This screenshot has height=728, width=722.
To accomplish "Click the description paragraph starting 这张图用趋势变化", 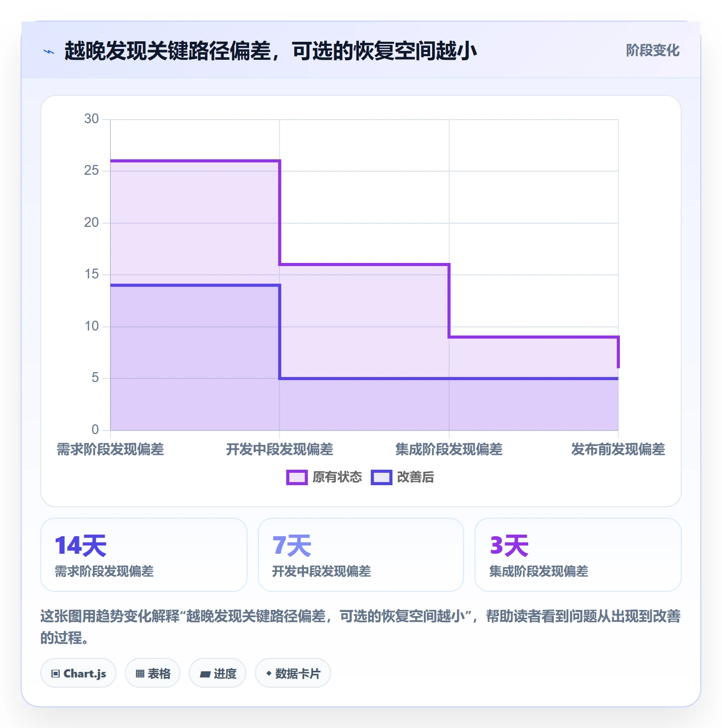I will pos(360,627).
